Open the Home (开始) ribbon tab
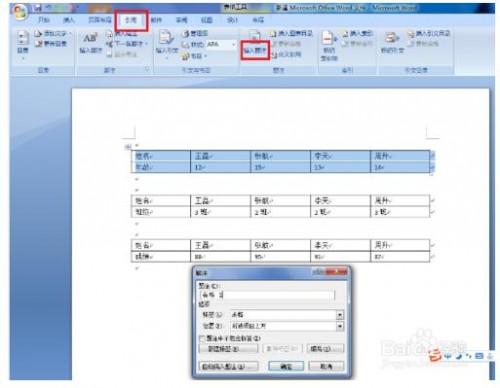 [44, 20]
